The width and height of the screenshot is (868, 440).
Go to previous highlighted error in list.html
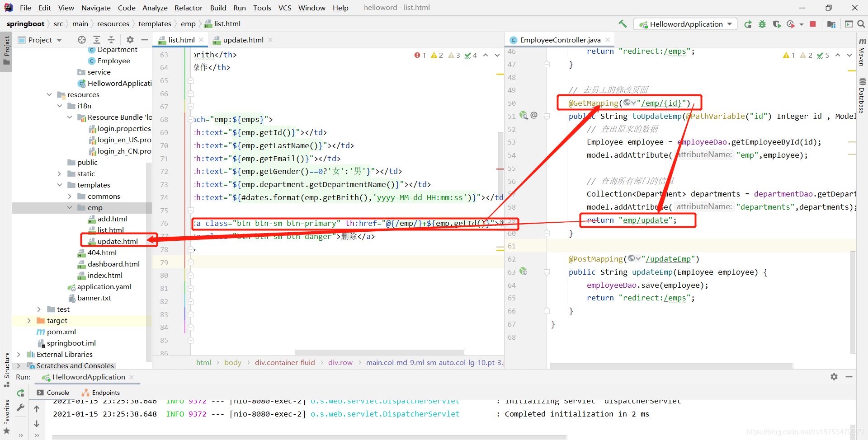[486, 55]
